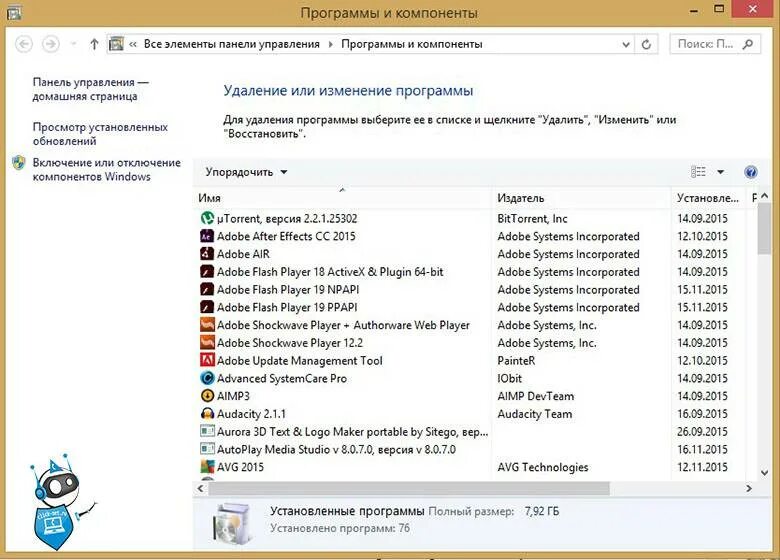
Task: Click the µTorrent program icon
Action: pos(207,218)
